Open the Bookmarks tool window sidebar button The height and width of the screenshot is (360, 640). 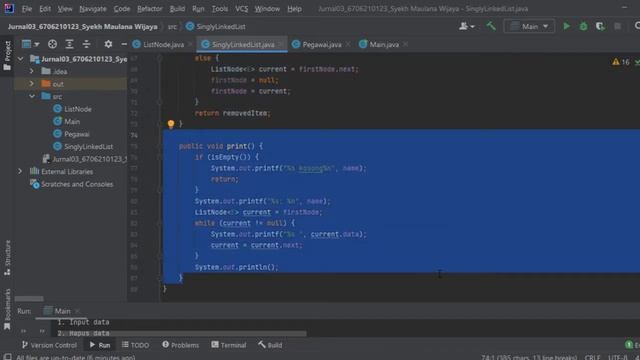(7, 309)
